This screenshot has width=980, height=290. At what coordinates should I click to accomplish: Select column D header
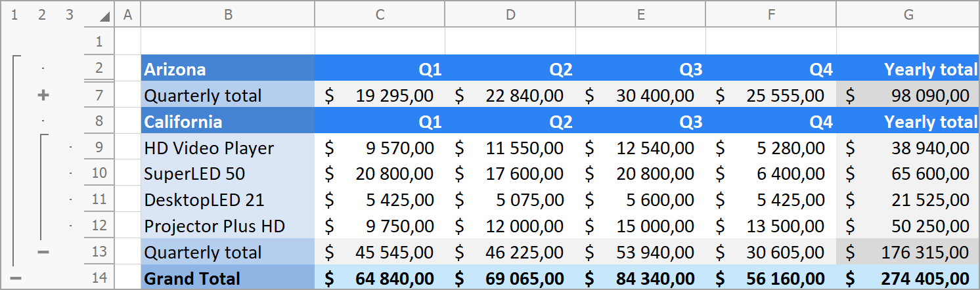(510, 14)
